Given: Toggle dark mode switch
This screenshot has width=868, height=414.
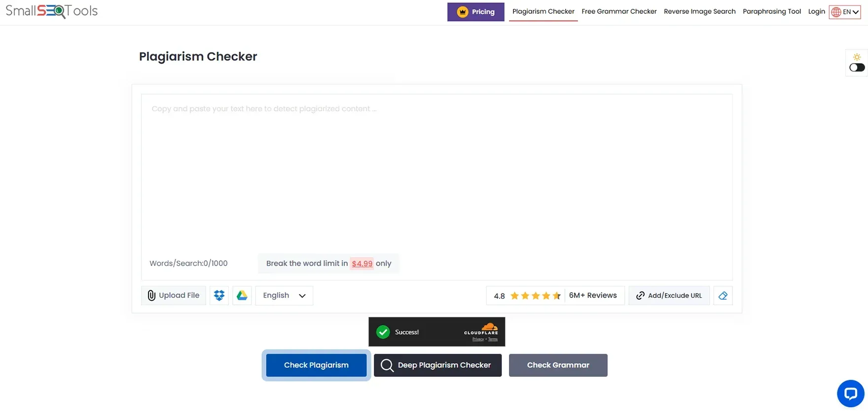Looking at the screenshot, I should click(857, 68).
